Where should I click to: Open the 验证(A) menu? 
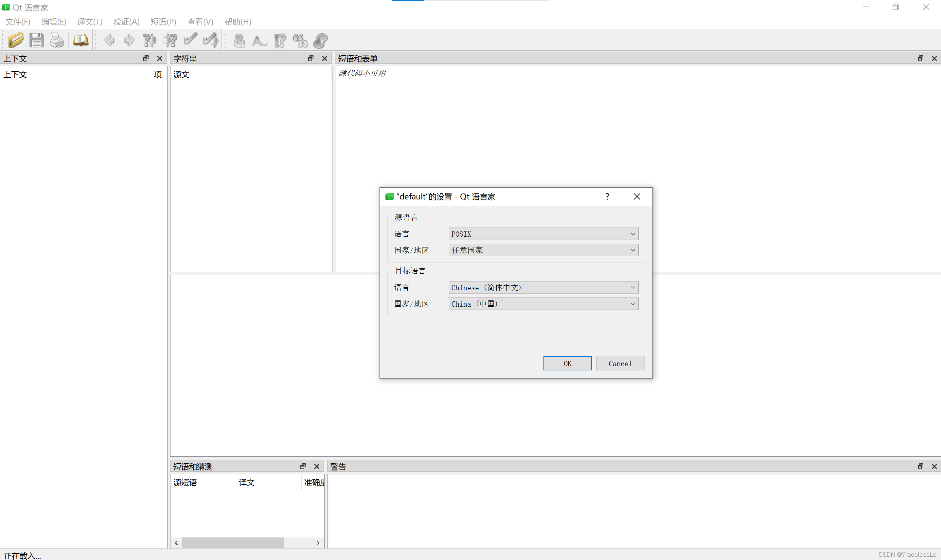[126, 22]
